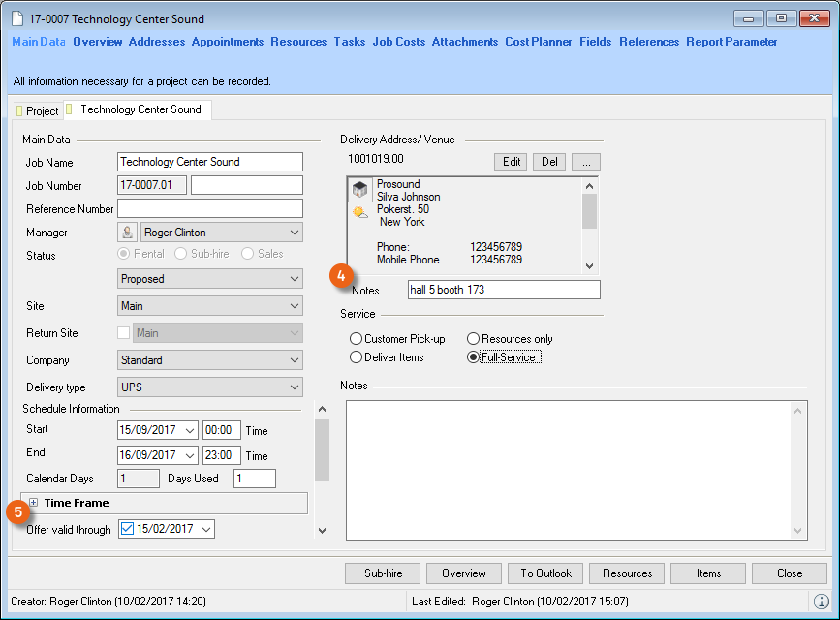Image resolution: width=840 pixels, height=620 pixels.
Task: Toggle the Offer valid through checkbox
Action: (x=127, y=529)
